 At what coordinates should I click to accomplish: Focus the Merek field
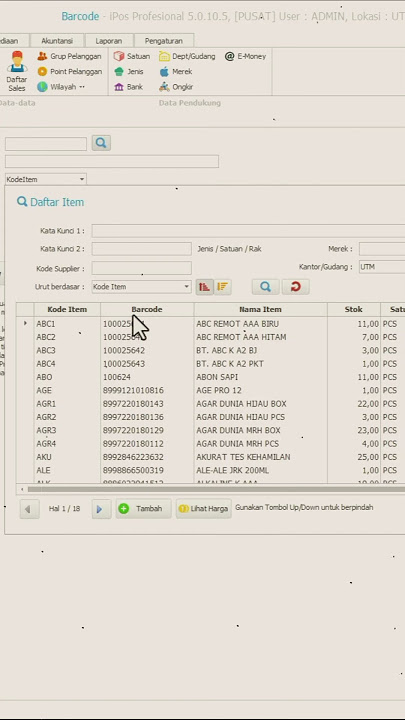click(x=382, y=249)
